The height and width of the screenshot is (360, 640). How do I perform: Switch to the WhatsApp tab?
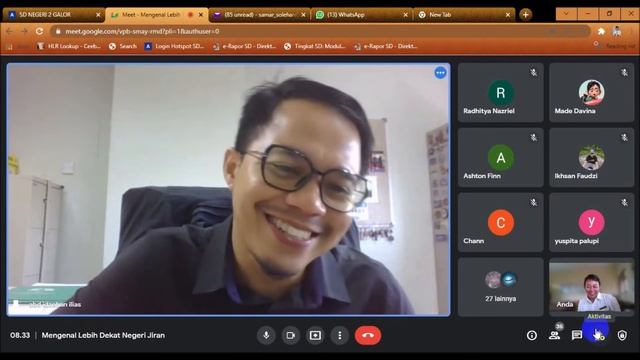(361, 15)
